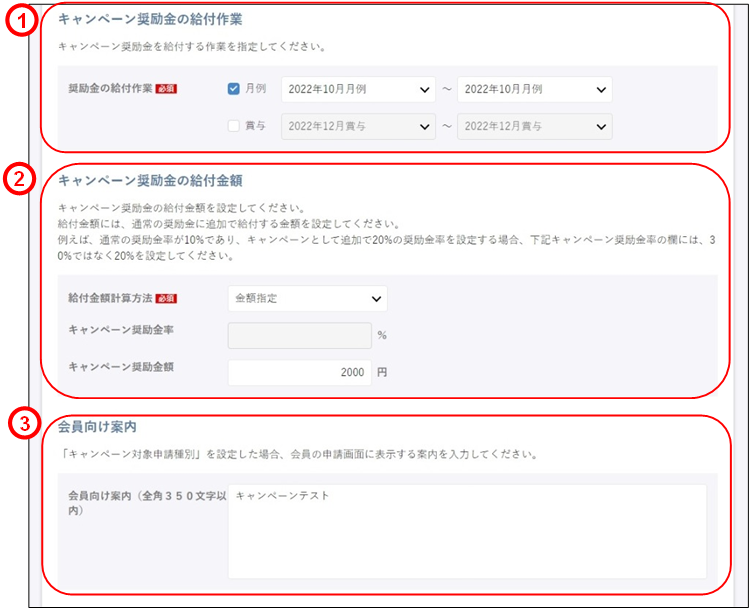Uncheck the 月例 checkbox

point(234,89)
